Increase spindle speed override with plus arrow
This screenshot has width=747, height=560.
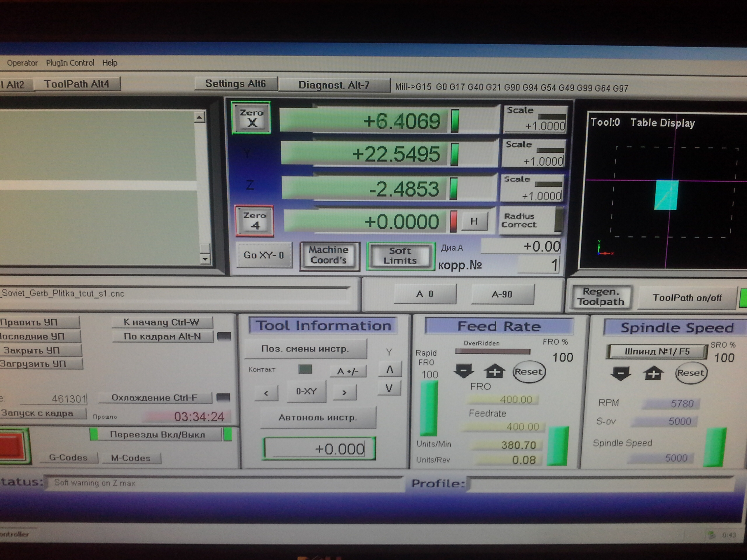(653, 373)
